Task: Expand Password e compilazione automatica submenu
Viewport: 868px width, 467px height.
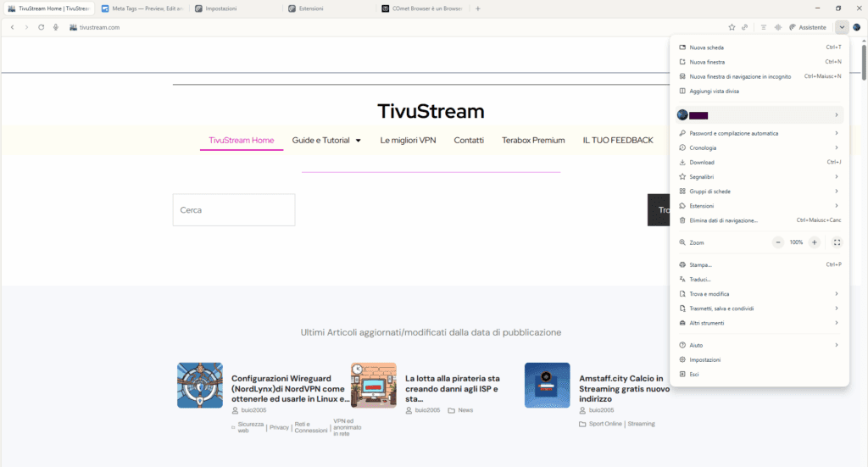Action: pos(759,133)
